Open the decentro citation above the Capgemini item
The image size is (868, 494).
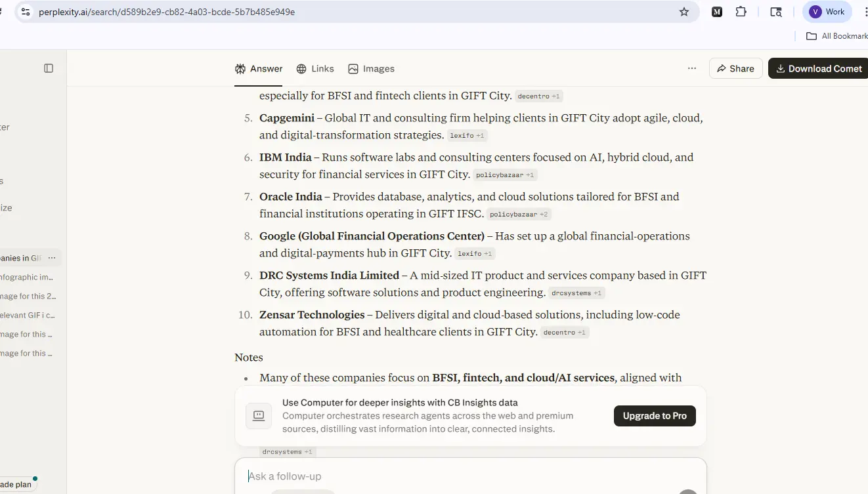pos(539,96)
